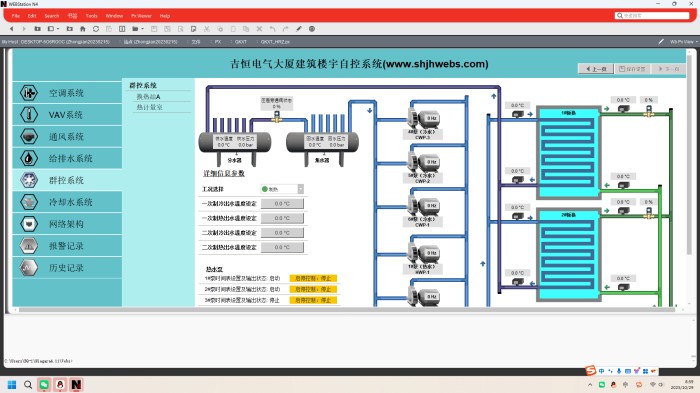Toggle 1# pump start-stop control button
The width and height of the screenshot is (700, 393).
[313, 278]
